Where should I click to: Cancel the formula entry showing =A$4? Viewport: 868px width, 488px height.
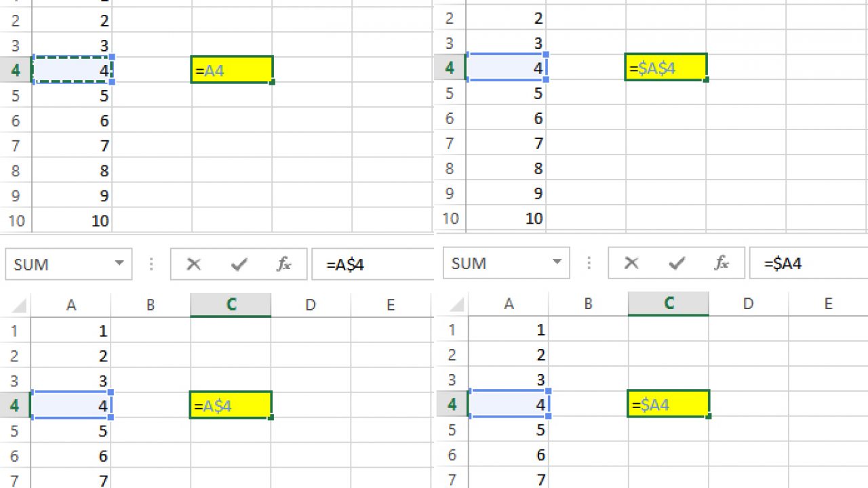193,264
